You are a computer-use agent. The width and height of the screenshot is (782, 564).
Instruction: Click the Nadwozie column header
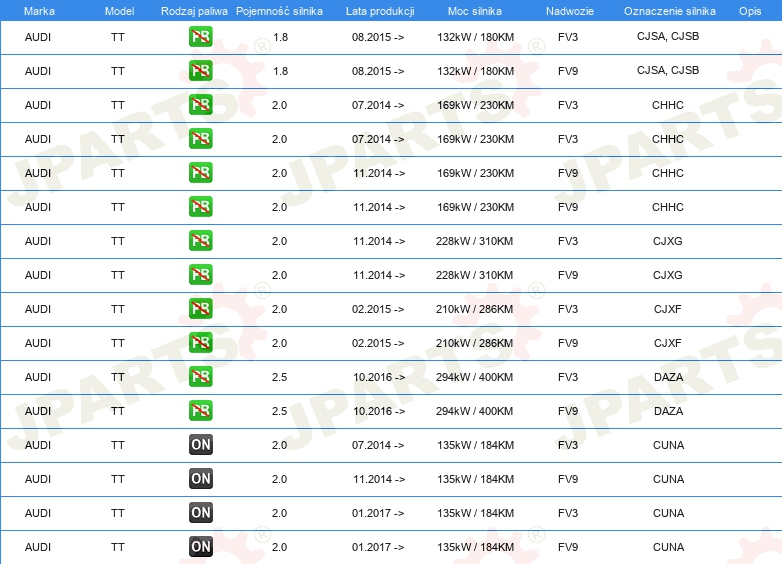click(568, 10)
